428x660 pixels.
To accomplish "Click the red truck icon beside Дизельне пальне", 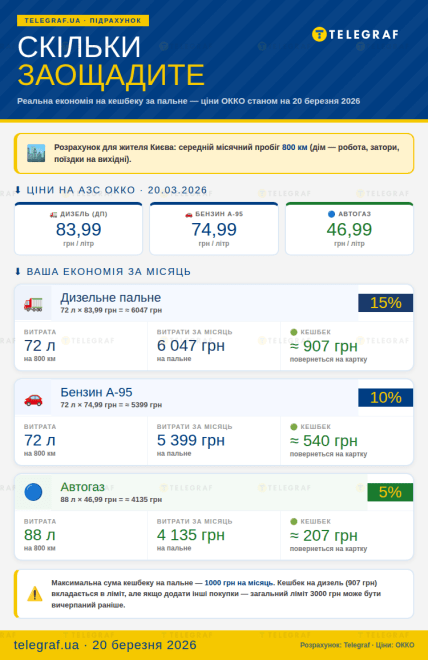I will [33, 304].
